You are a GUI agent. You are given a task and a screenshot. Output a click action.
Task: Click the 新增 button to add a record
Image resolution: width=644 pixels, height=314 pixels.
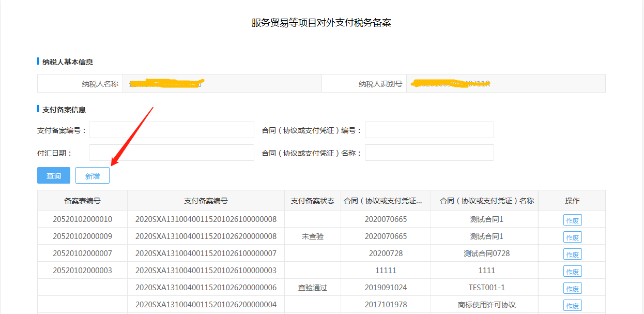pyautogui.click(x=93, y=176)
